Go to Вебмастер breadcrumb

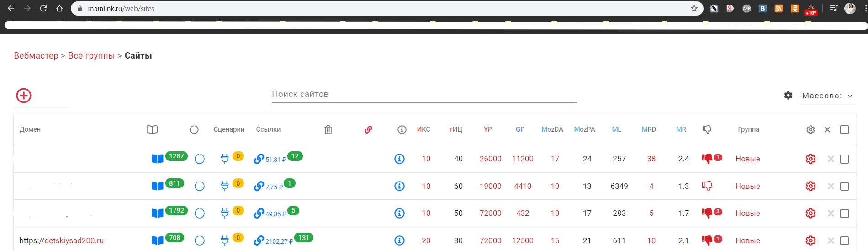point(36,55)
